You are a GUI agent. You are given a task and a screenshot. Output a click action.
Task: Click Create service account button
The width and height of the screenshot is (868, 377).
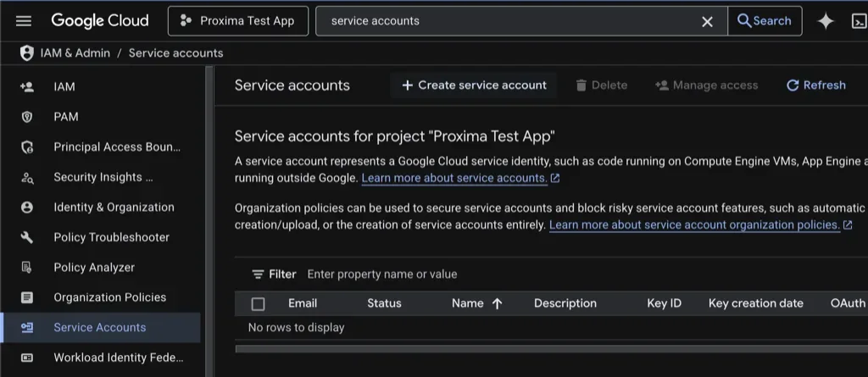tap(474, 86)
